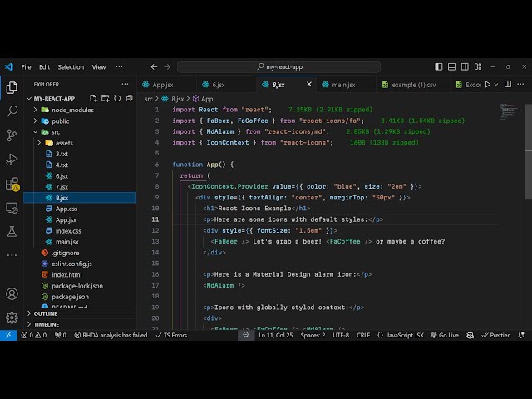The width and height of the screenshot is (532, 399).
Task: Expand the TIMELINE section
Action: click(x=47, y=324)
